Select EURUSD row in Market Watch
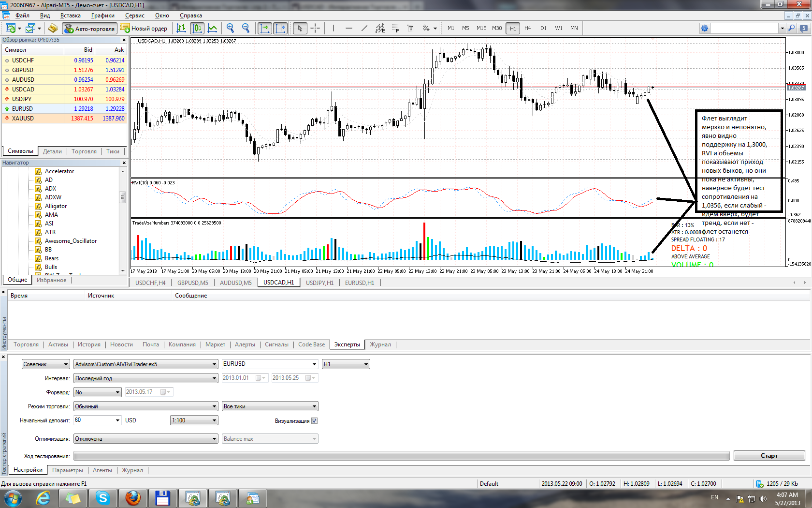 click(64, 108)
